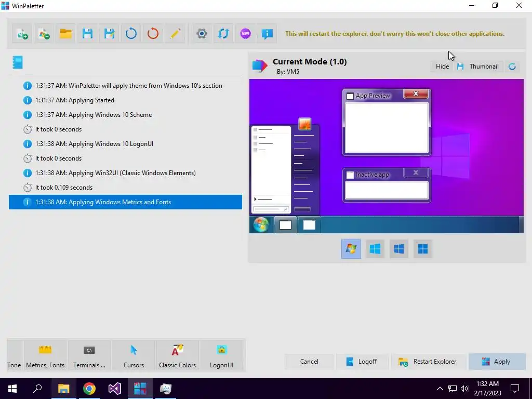Viewport: 532px width, 399px height.
Task: Click the Hide button
Action: point(442,66)
